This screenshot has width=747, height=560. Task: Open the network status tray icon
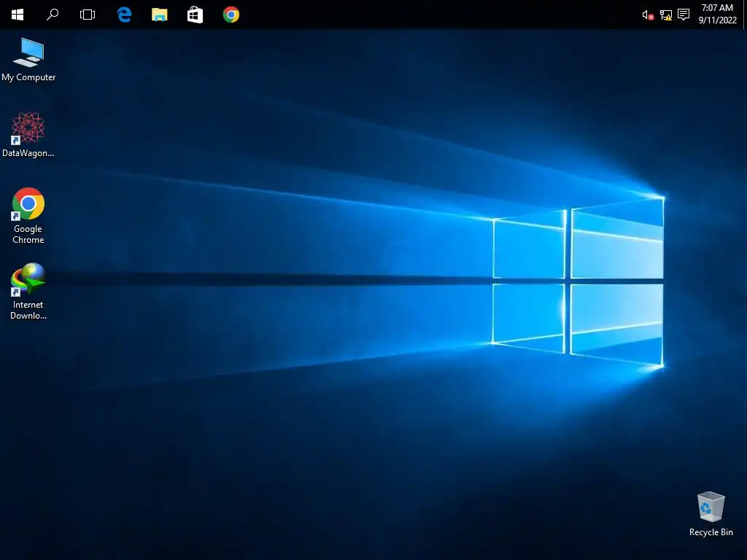coord(665,15)
